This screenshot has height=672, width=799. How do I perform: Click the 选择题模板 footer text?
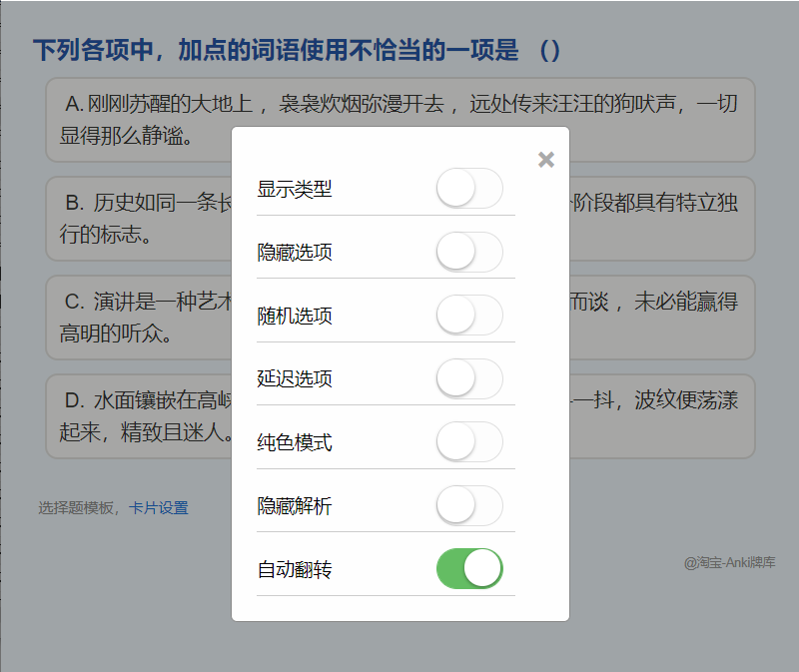tap(76, 508)
